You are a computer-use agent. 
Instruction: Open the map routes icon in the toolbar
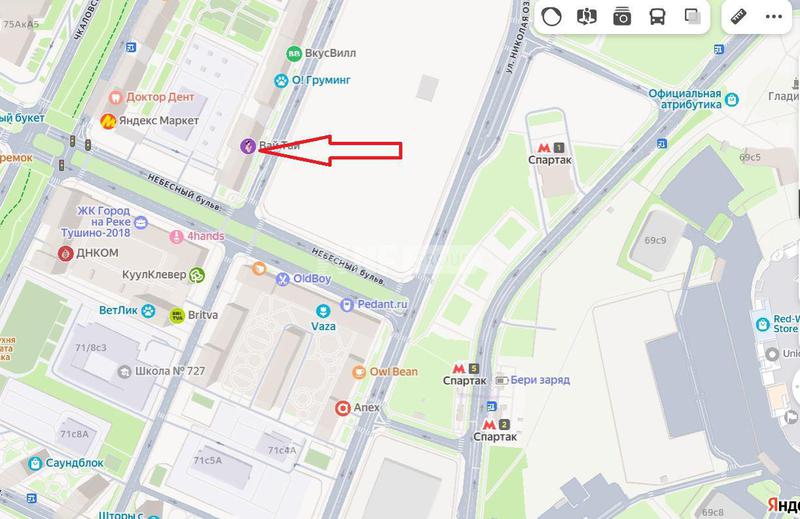[x=587, y=17]
